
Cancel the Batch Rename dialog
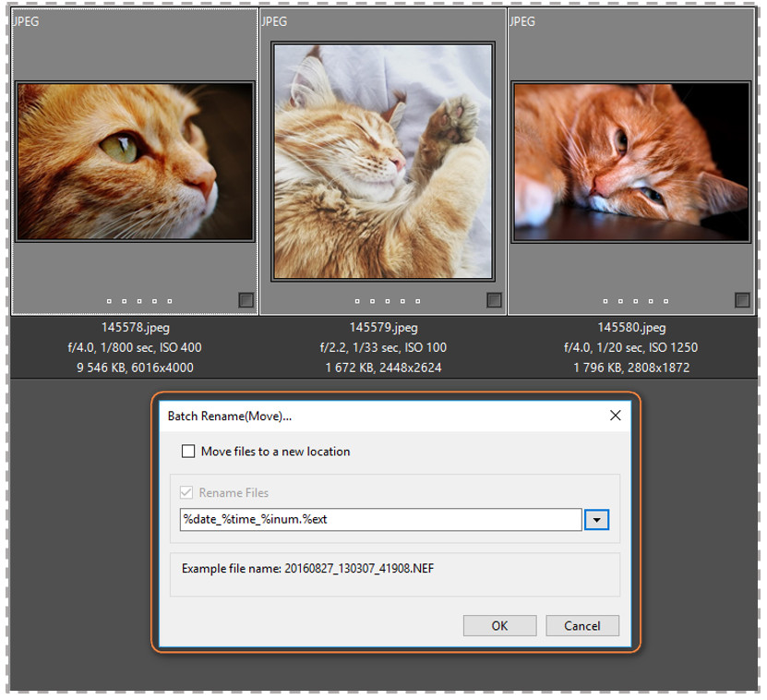click(582, 625)
